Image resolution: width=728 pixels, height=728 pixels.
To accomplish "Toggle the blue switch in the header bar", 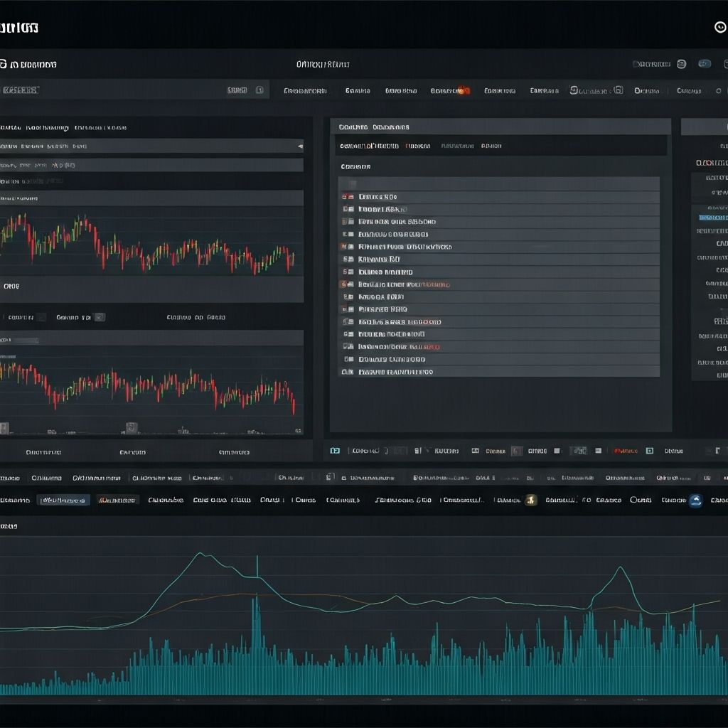I will (704, 64).
